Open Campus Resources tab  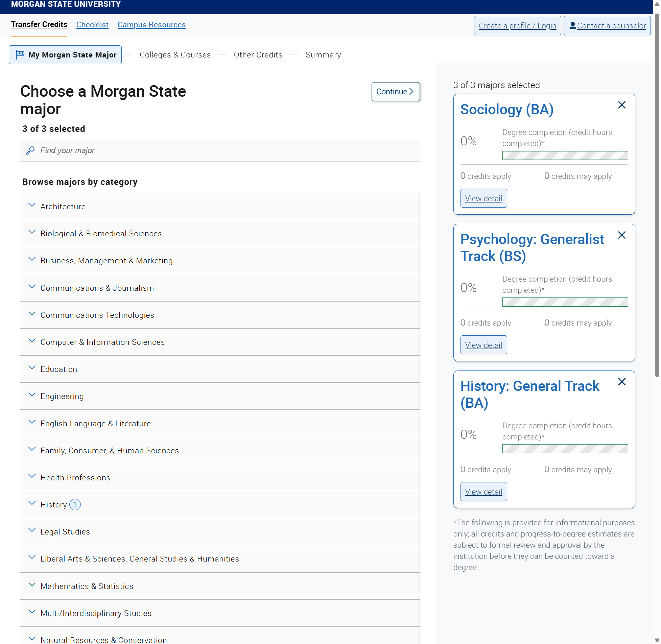point(151,25)
